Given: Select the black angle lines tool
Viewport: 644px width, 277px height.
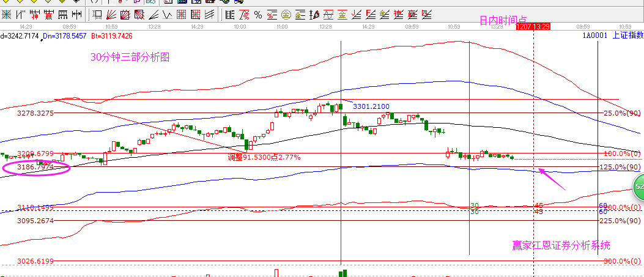Looking at the screenshot, I should click(153, 15).
